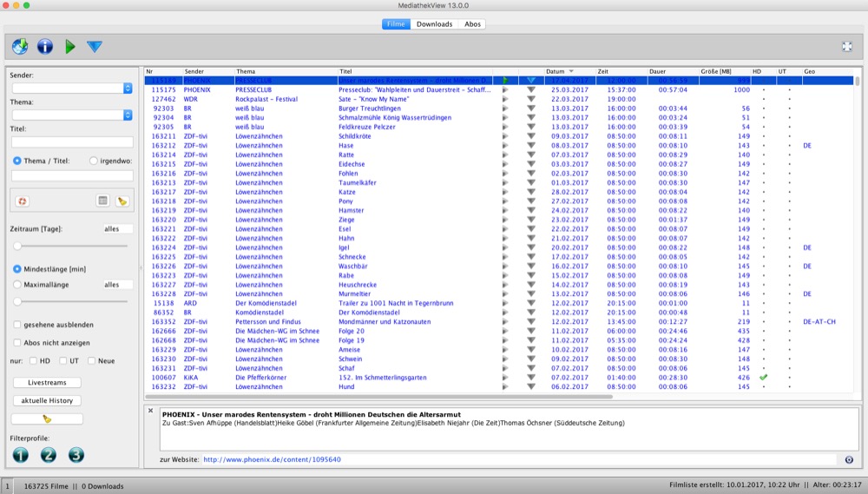Check the HD only filter box

point(33,360)
